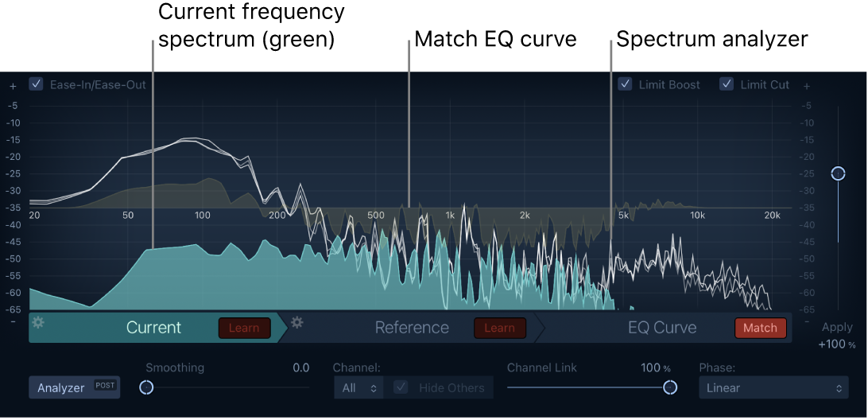Click the 20k frequency label
This screenshot has height=420, width=868.
coord(772,216)
